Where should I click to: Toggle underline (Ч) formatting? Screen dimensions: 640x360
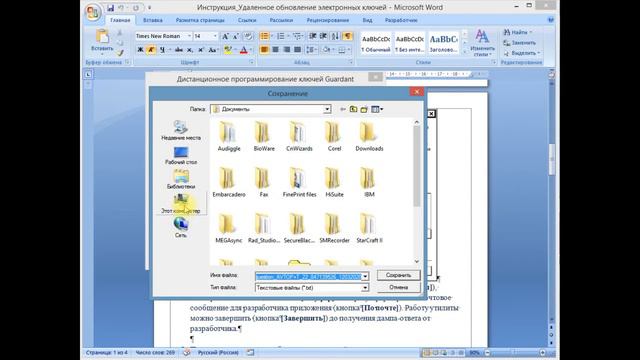coord(162,50)
